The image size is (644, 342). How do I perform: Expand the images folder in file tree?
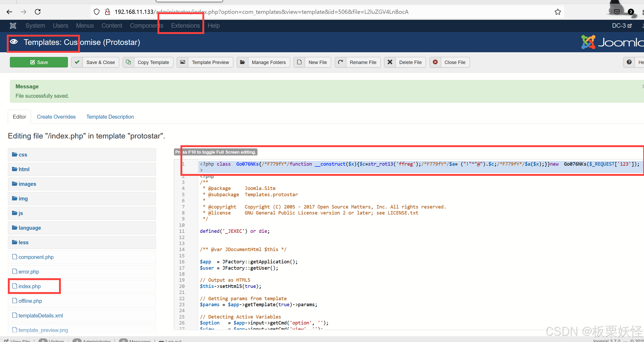pyautogui.click(x=27, y=184)
